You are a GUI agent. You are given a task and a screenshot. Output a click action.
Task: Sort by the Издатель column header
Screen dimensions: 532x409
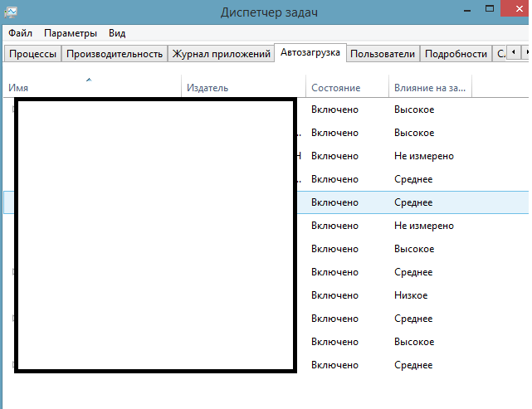tap(244, 86)
